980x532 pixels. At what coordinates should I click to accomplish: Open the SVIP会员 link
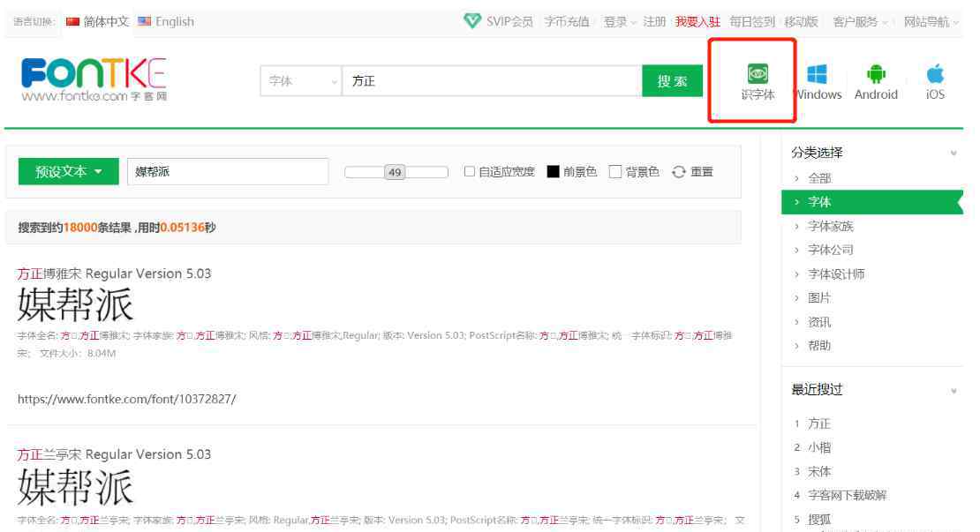click(509, 22)
